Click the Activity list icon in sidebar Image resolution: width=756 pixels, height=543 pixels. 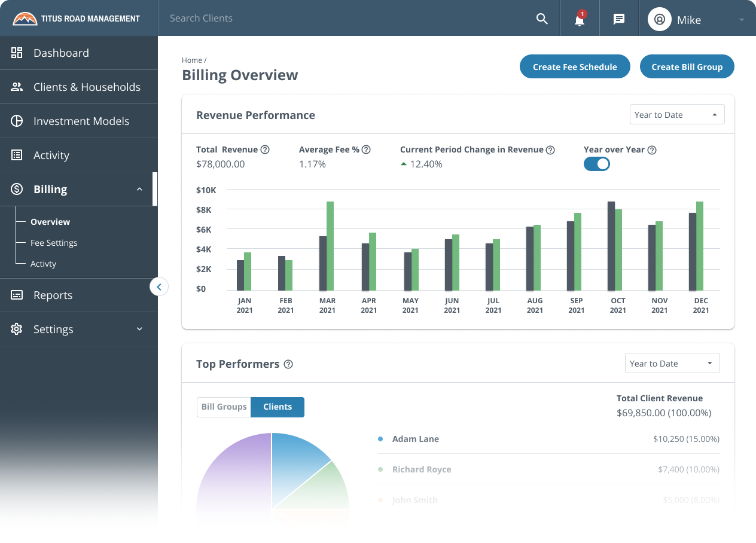[17, 154]
